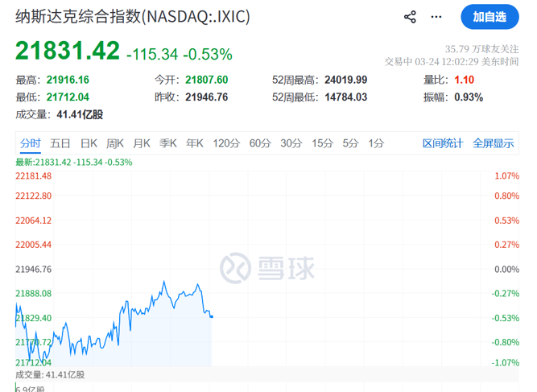Screen dimensions: 537x392
Task: Click the 加自选 button
Action: 489,17
